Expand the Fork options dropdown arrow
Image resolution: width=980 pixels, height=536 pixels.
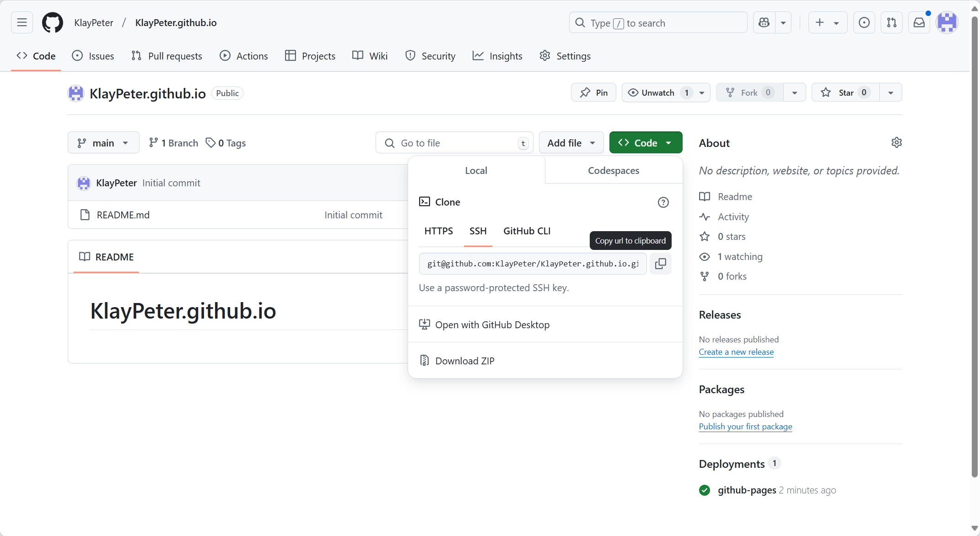pos(795,92)
